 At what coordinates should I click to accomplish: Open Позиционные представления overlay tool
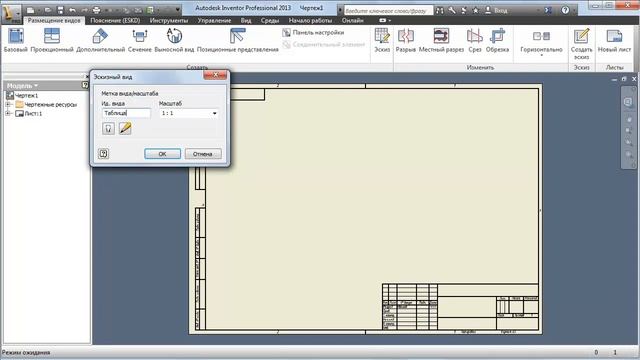point(238,40)
